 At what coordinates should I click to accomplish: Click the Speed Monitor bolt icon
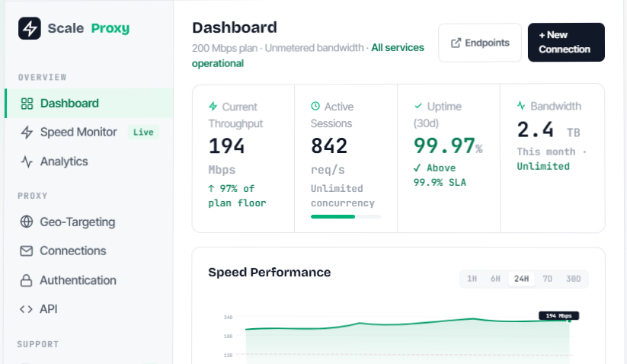tap(27, 133)
